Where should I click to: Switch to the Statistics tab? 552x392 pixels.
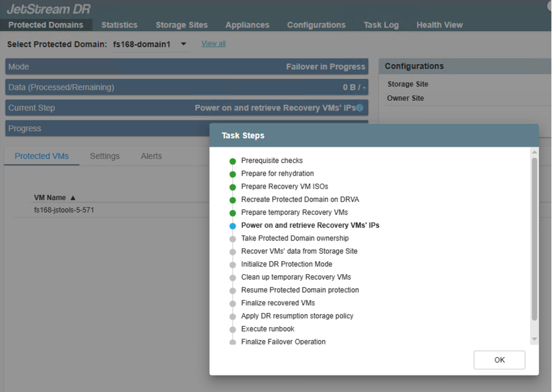pos(119,25)
